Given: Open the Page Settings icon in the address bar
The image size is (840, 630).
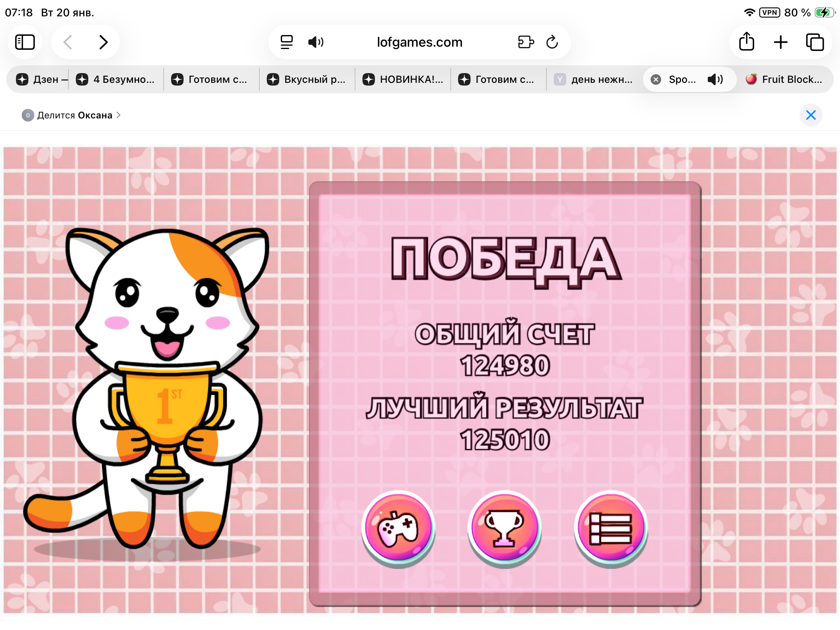Looking at the screenshot, I should click(x=287, y=42).
